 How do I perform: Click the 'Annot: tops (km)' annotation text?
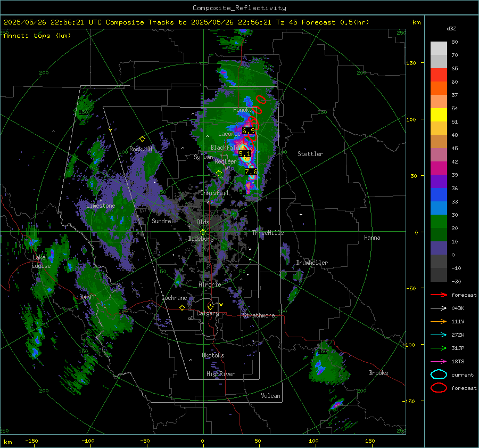[37, 36]
